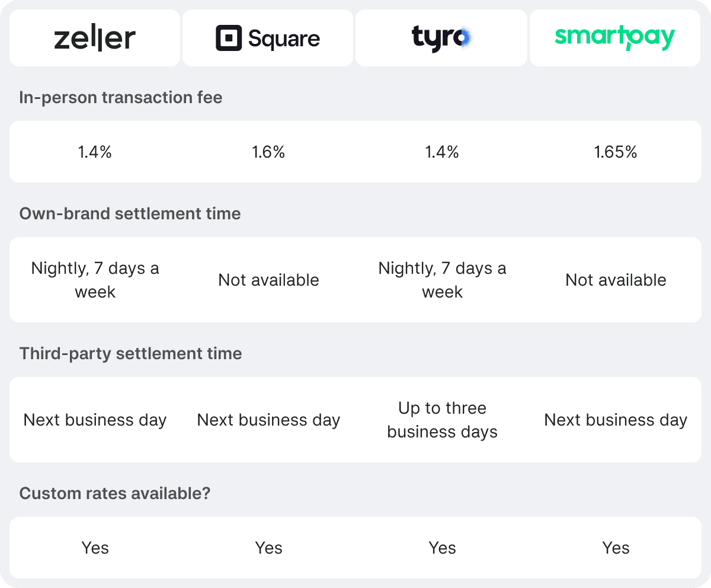Select Square's 1.6% transaction fee

[268, 152]
